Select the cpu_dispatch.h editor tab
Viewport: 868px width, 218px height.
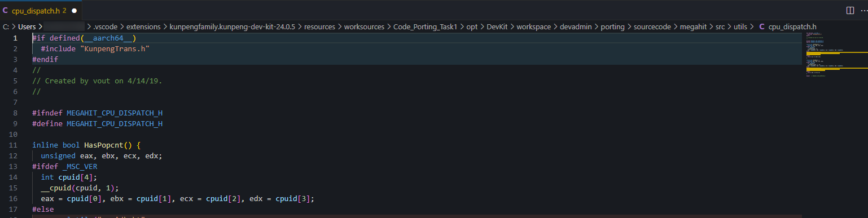(x=41, y=10)
